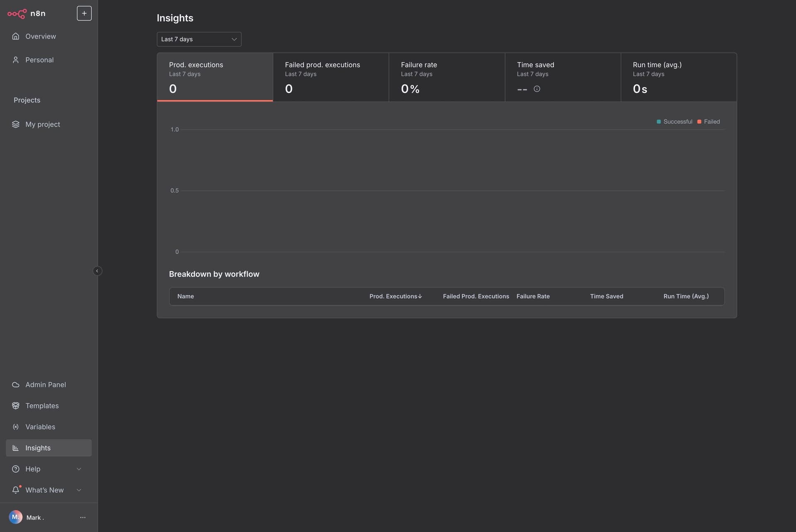The height and width of the screenshot is (532, 796).
Task: Click the Breakdown by workflow heading
Action: [214, 274]
